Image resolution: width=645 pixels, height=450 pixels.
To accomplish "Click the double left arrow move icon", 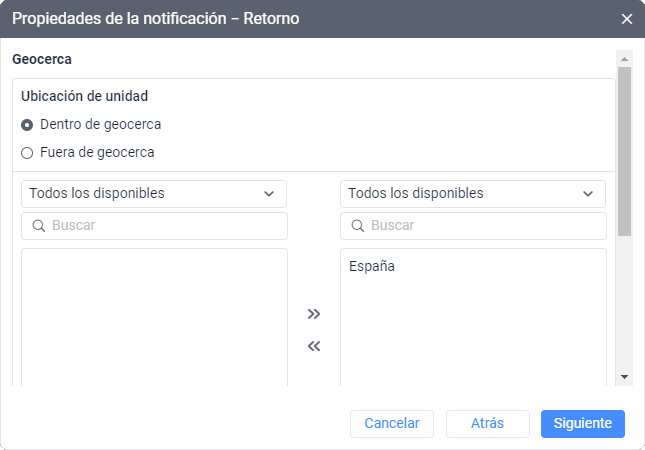I will (x=314, y=347).
